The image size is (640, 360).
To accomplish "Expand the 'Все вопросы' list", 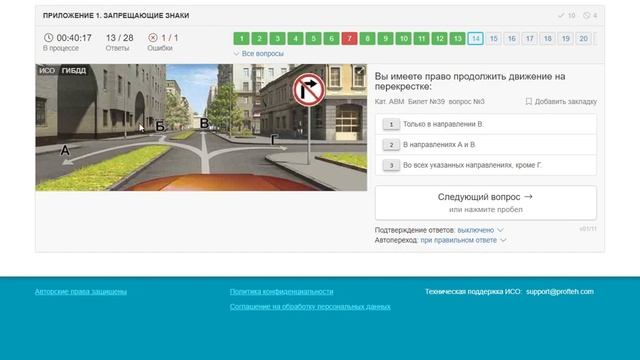I will tap(258, 53).
